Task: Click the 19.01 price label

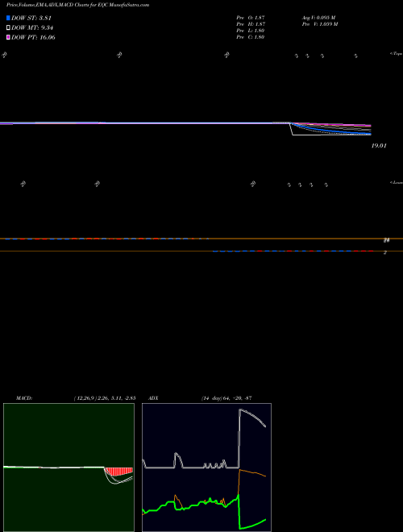Action: coord(379,146)
